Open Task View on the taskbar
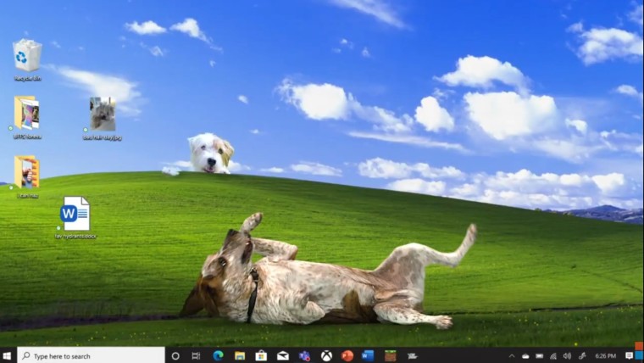 [x=197, y=356]
